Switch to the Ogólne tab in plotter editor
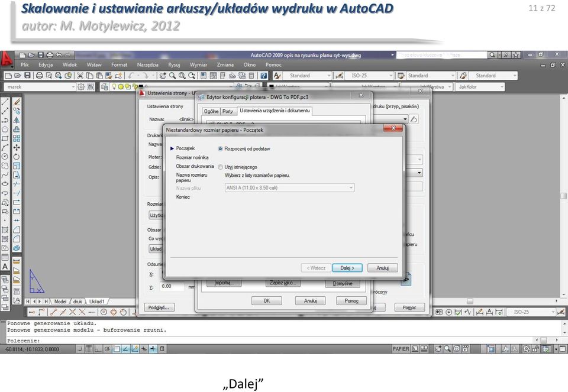Image resolution: width=568 pixels, height=392 pixels. click(211, 112)
